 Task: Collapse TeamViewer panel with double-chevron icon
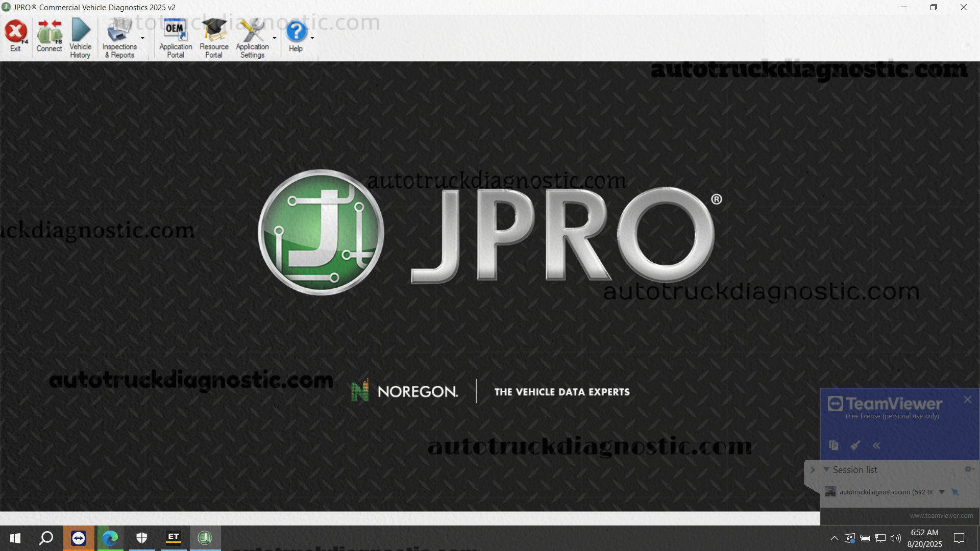(876, 445)
